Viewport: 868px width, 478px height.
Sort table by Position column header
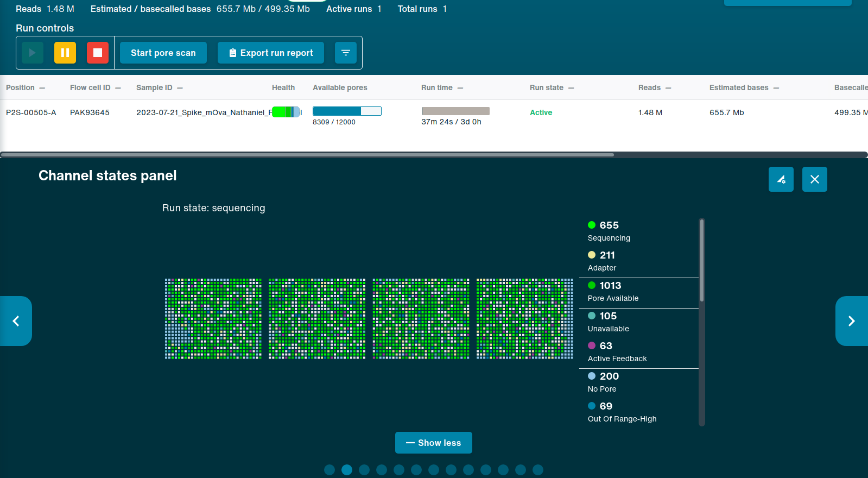tap(21, 87)
